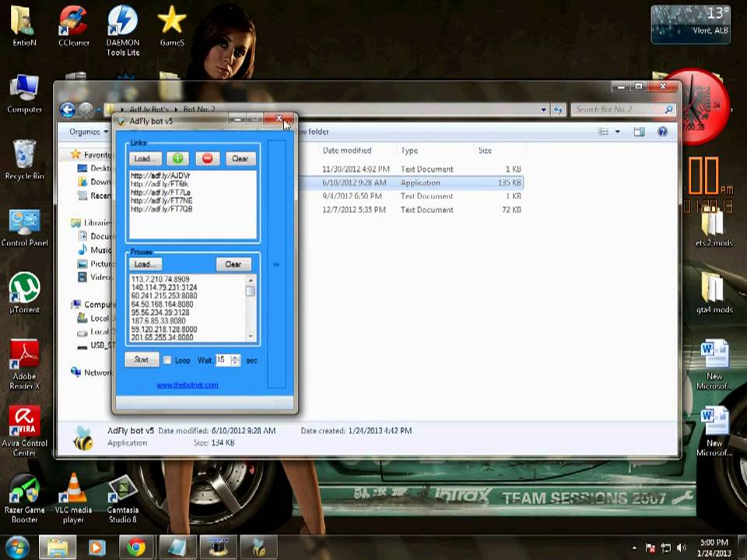The image size is (747, 560).
Task: Select the Application file row
Action: coord(411,183)
